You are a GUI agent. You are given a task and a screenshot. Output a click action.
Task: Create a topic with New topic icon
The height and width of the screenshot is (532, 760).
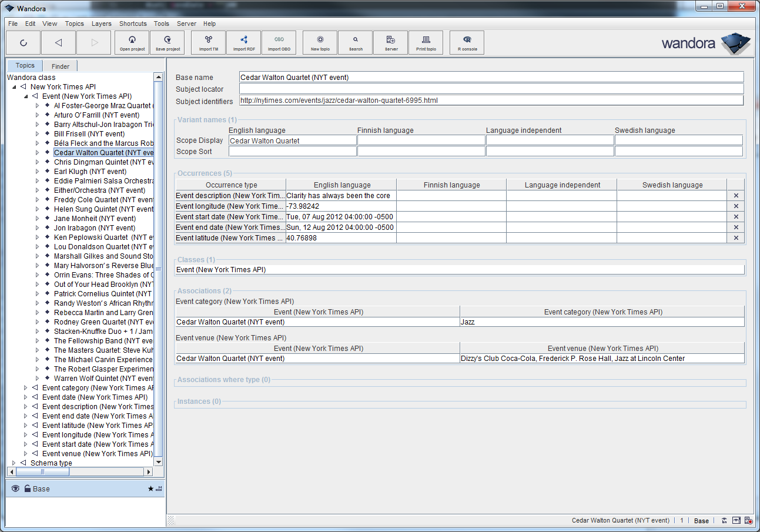click(x=320, y=42)
